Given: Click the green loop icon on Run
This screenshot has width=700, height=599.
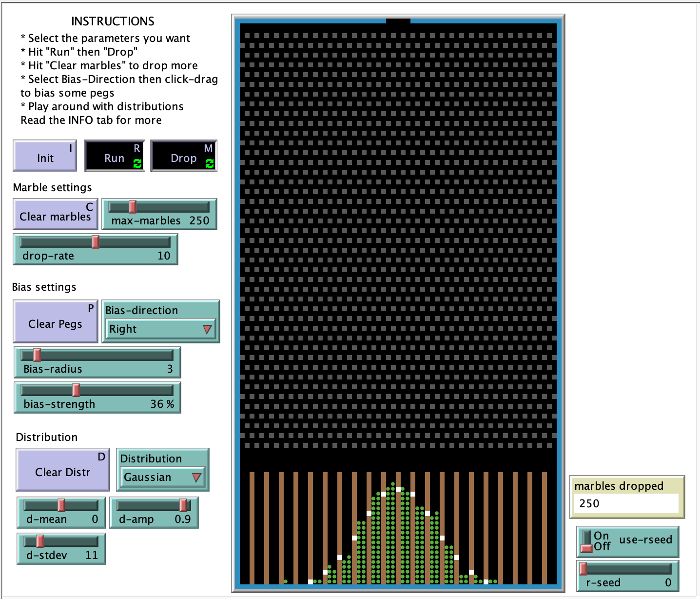Looking at the screenshot, I should 137,163.
